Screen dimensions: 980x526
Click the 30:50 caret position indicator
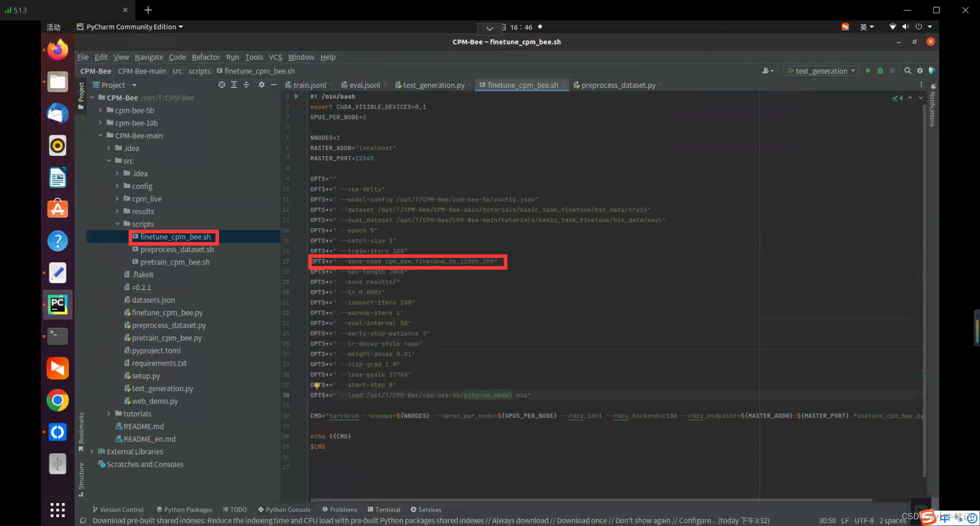click(x=827, y=520)
